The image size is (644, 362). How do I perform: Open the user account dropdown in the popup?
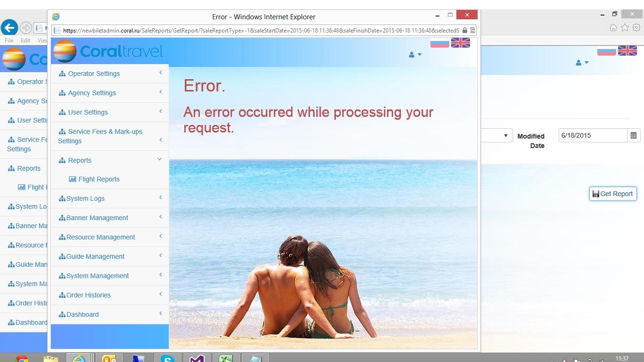(x=415, y=55)
